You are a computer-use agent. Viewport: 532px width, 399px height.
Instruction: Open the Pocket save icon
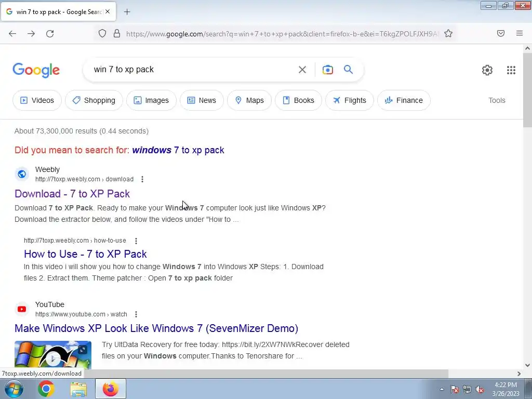tap(501, 33)
